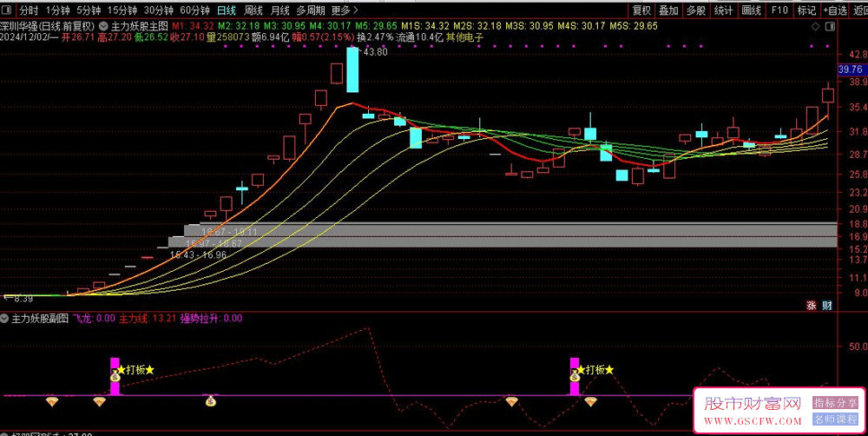Switch to 60分钟 period
Viewport: 868px width, 436px height.
pos(195,10)
